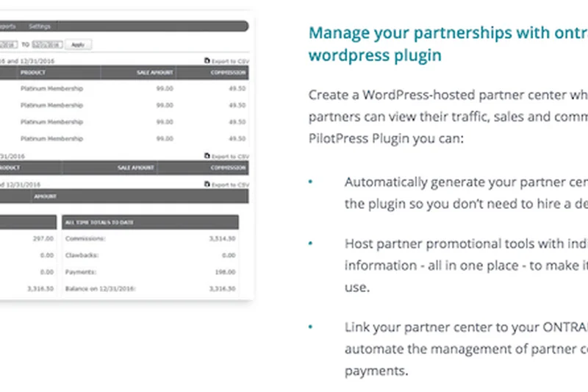
Task: Click the export icon above the Product table
Action: pyautogui.click(x=207, y=61)
